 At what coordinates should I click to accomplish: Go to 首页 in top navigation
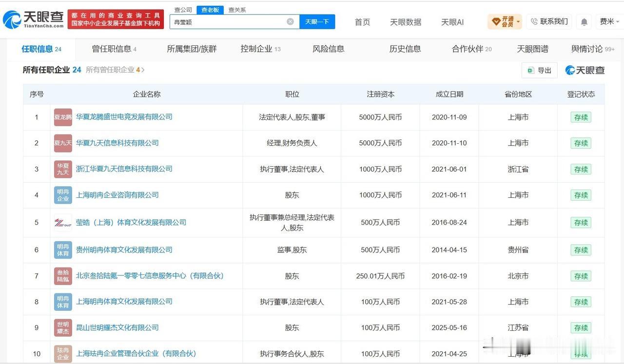362,22
